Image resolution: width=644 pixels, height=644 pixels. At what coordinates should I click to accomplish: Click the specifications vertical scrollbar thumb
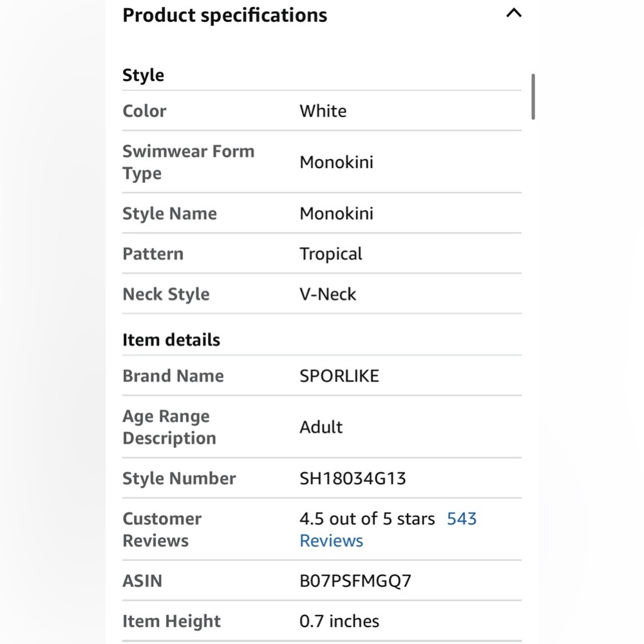(533, 97)
